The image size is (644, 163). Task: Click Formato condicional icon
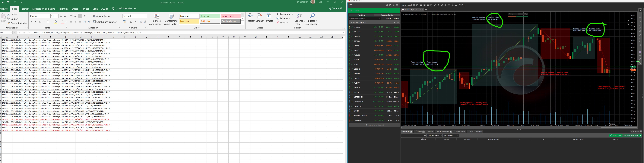157,17
